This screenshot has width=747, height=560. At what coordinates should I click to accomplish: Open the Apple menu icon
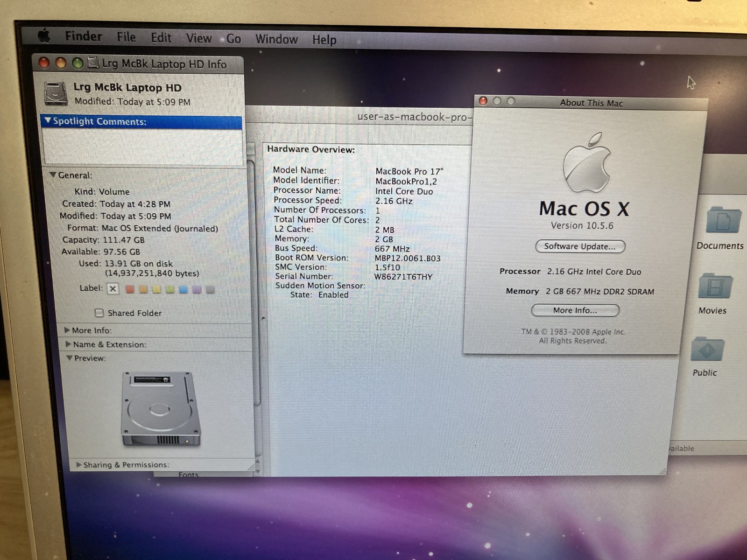pos(44,35)
